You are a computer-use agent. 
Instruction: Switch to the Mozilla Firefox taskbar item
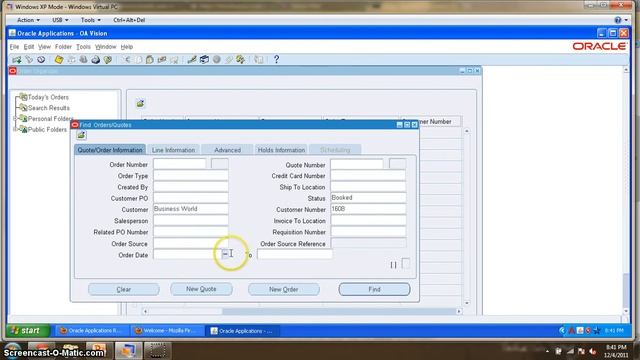167,331
